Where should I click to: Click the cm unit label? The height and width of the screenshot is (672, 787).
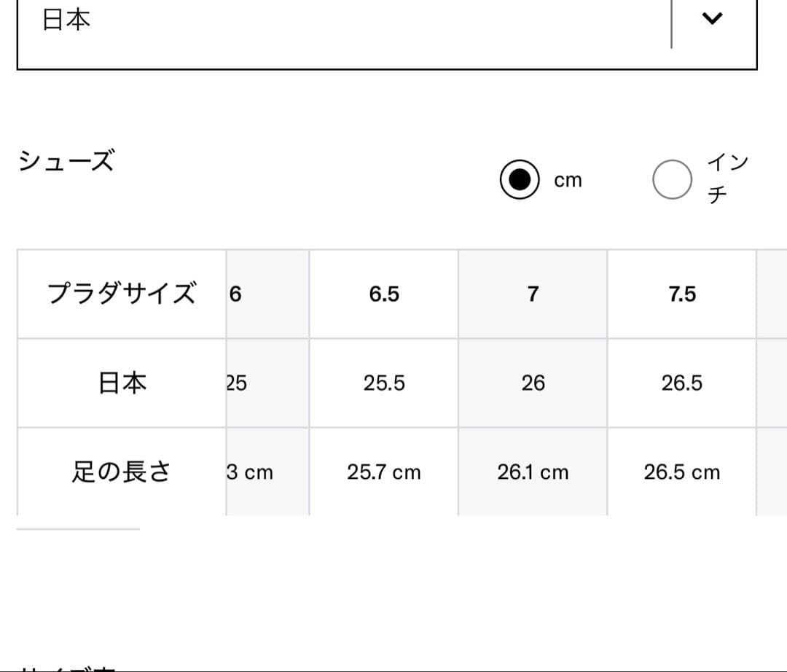(568, 181)
